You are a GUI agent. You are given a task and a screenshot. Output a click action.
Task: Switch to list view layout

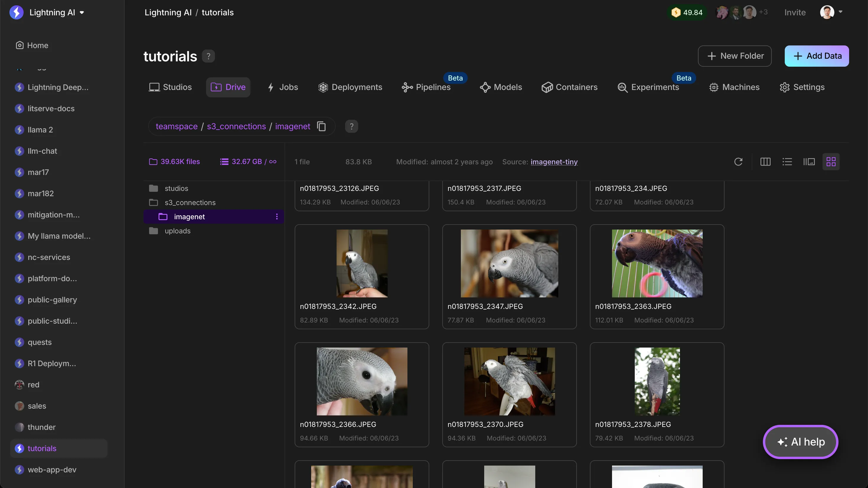[x=787, y=162]
